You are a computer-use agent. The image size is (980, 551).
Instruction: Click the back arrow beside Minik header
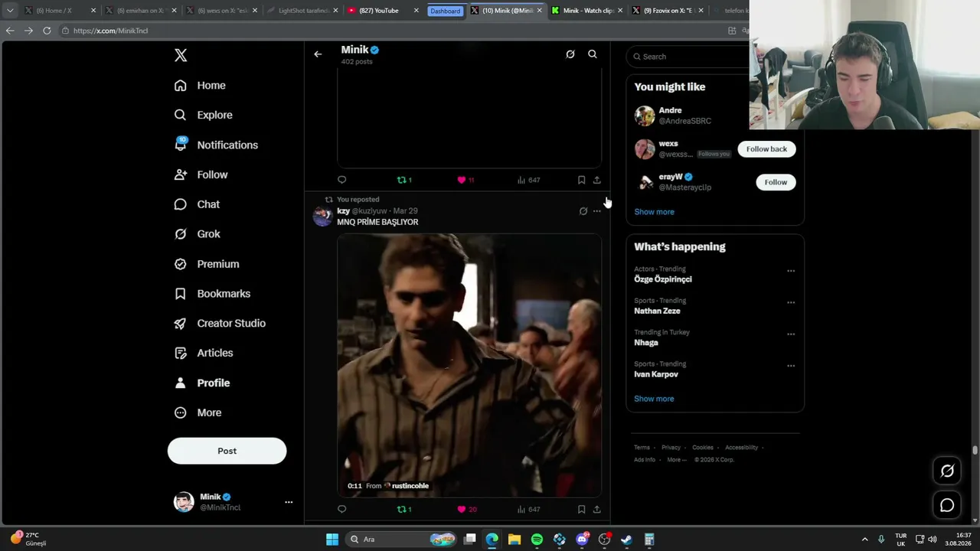[318, 54]
